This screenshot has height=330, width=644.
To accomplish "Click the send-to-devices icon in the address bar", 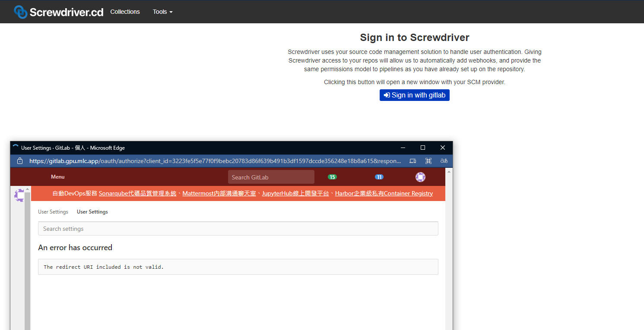I will pos(412,160).
